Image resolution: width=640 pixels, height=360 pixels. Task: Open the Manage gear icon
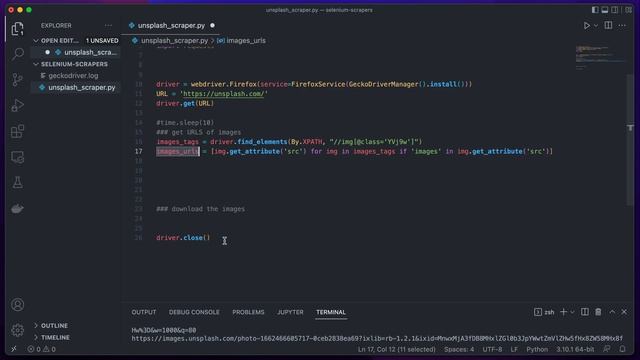pos(18,330)
